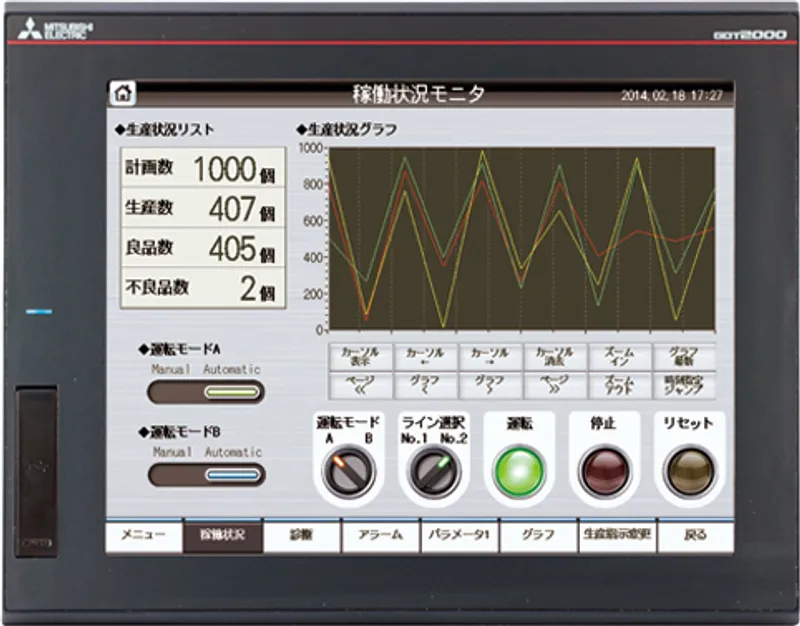The height and width of the screenshot is (626, 800).
Task: Tap カーソル表示 graph button
Action: [360, 357]
